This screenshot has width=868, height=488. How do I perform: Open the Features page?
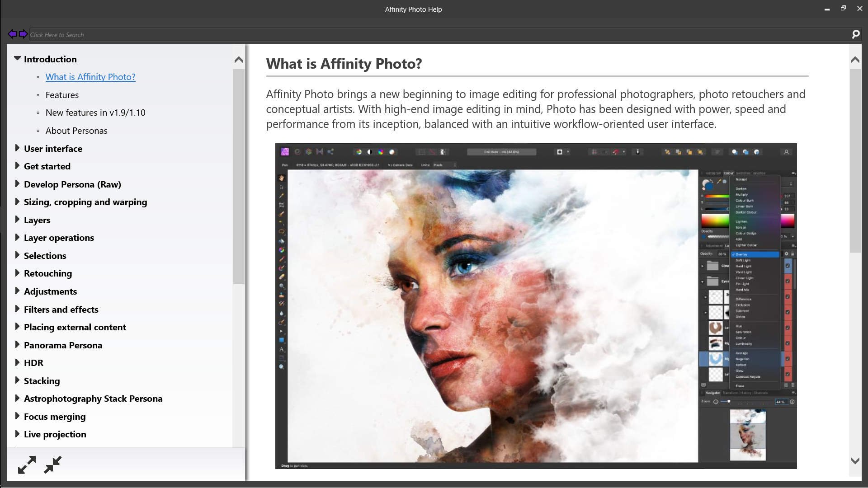(62, 95)
